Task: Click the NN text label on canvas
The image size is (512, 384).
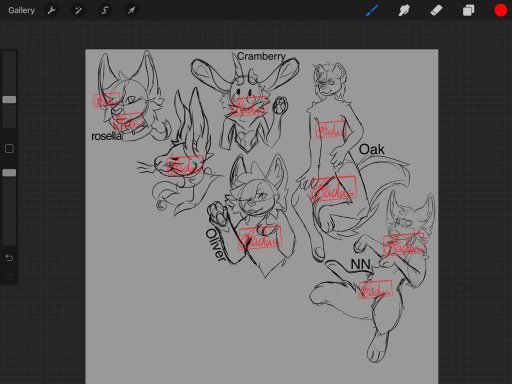Action: point(360,264)
